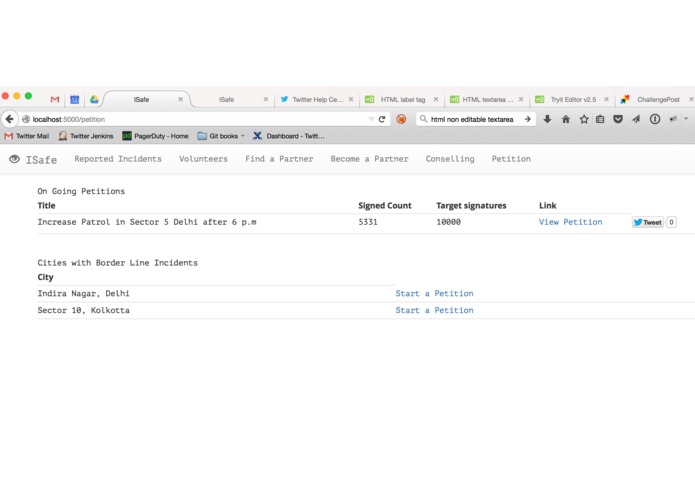Open the Twitter Jenkins bookmark
Viewport: 695px width, 494px height.
tap(86, 136)
